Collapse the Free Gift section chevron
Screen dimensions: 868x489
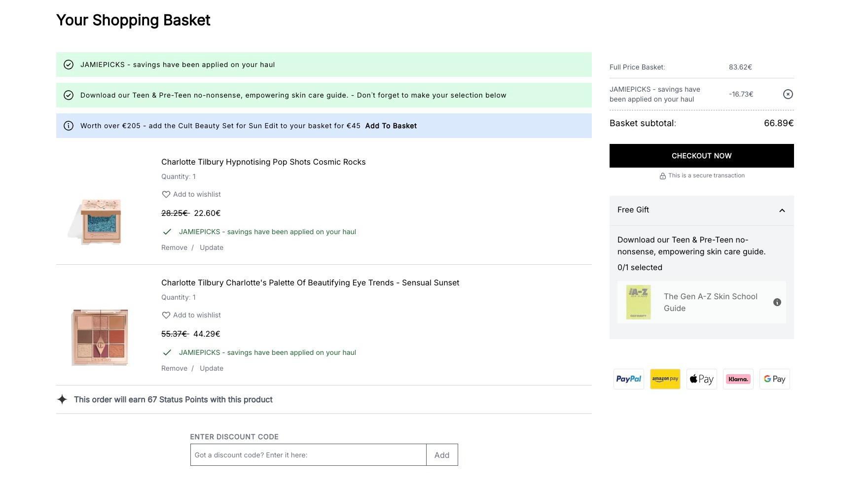tap(782, 210)
